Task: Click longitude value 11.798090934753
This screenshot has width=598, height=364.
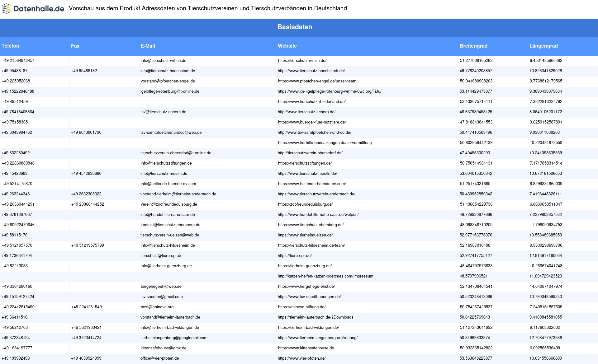Action: click(546, 225)
